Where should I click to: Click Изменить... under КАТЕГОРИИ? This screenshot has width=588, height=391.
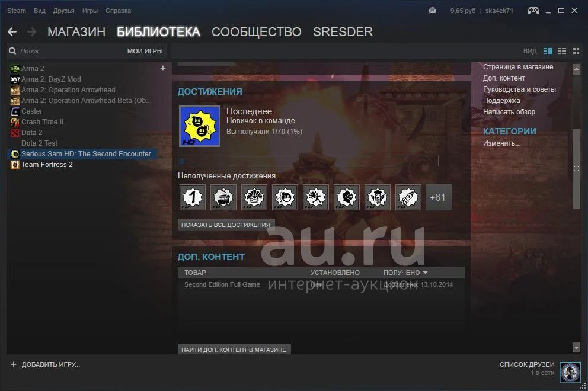(501, 143)
